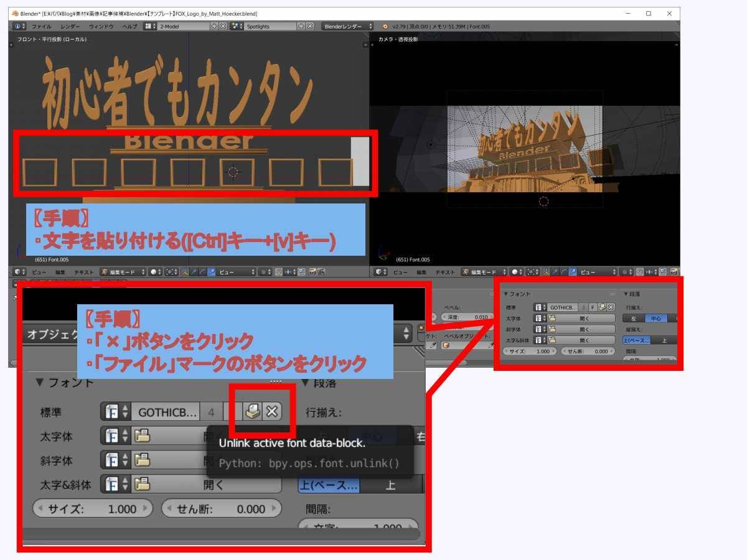Open the scene browse icon beside Spotlights
This screenshot has width=747, height=560.
tap(236, 26)
